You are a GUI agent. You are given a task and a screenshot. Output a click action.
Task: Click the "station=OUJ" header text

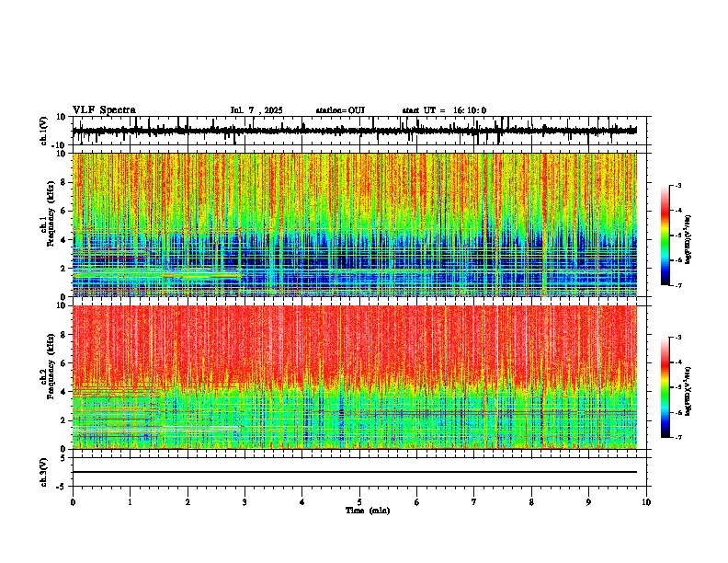tap(340, 110)
